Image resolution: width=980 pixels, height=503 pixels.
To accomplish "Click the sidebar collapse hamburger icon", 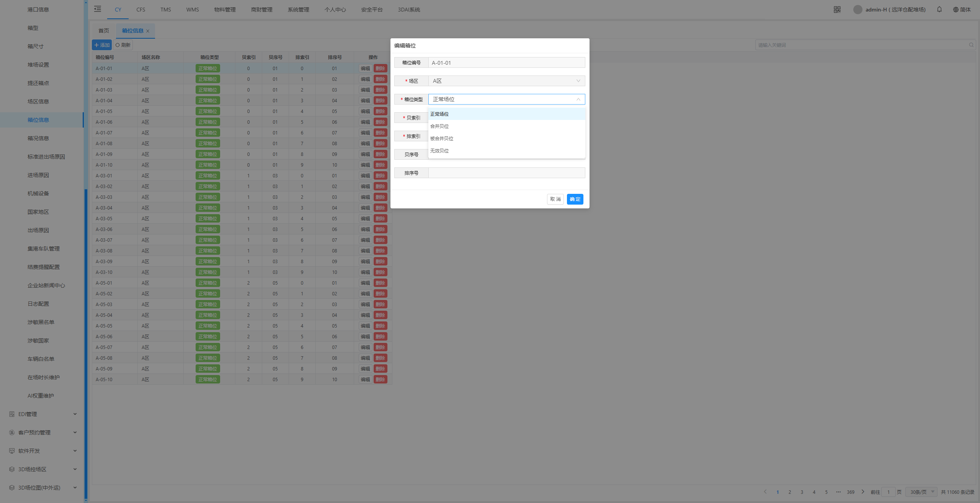I will pos(98,9).
